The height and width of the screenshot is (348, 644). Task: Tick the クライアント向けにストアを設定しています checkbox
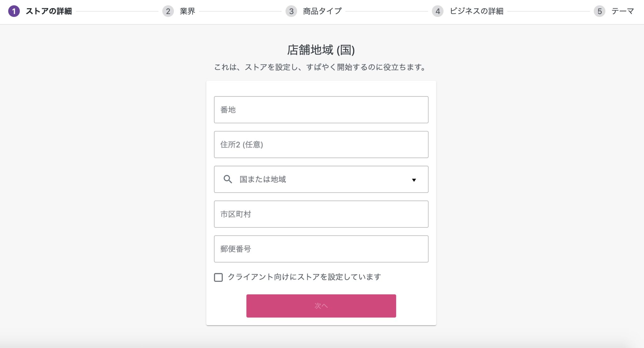218,277
